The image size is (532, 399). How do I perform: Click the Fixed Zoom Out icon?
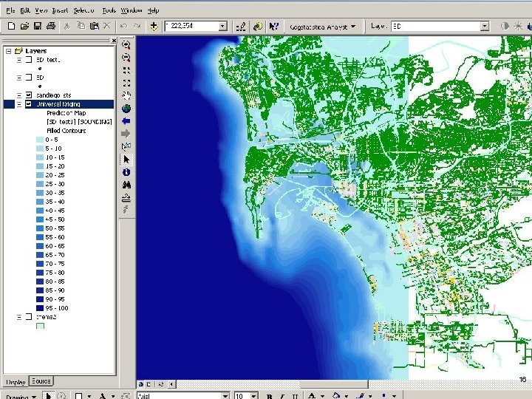pos(126,83)
